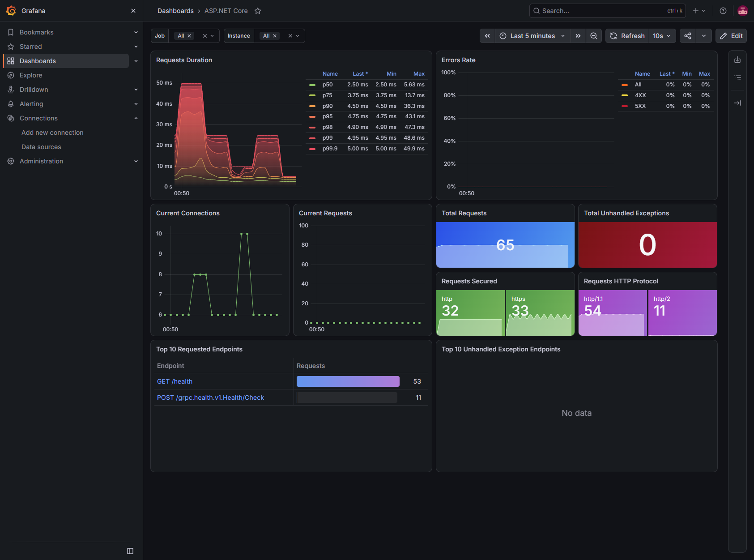Collapse the right sidebar arrow icon
The image size is (754, 560).
[x=737, y=103]
